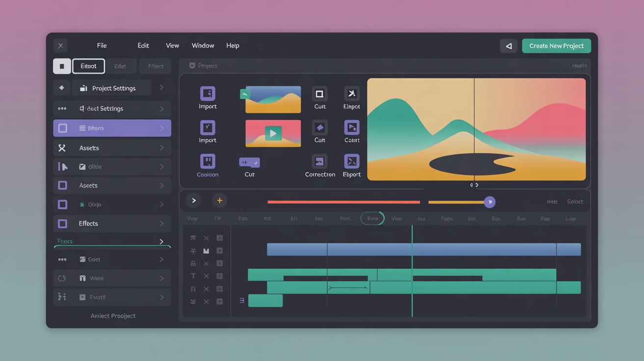Image resolution: width=644 pixels, height=361 pixels.
Task: Click the play button on the pink thumbnail
Action: point(273,133)
